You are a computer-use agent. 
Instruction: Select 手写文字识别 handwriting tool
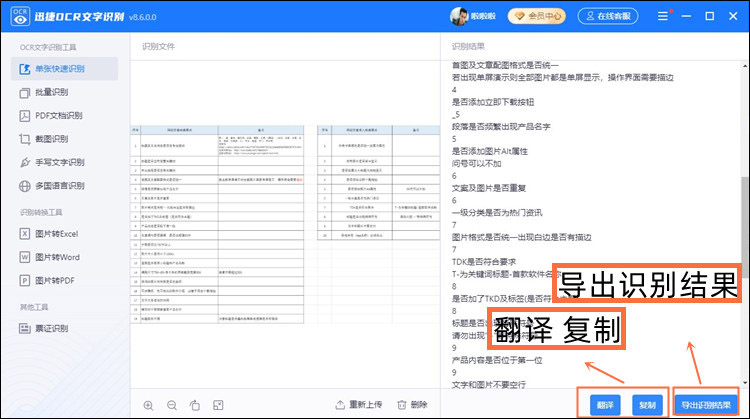pyautogui.click(x=59, y=162)
